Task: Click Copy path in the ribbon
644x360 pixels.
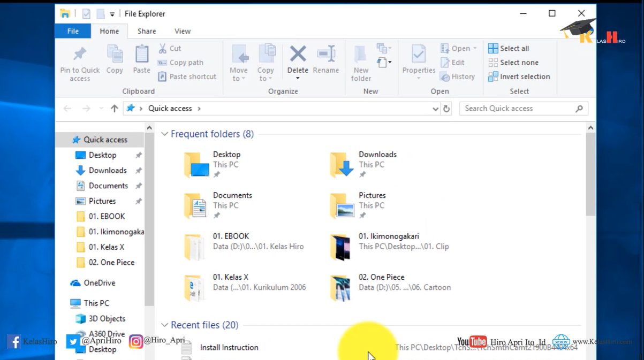Action: pos(180,63)
